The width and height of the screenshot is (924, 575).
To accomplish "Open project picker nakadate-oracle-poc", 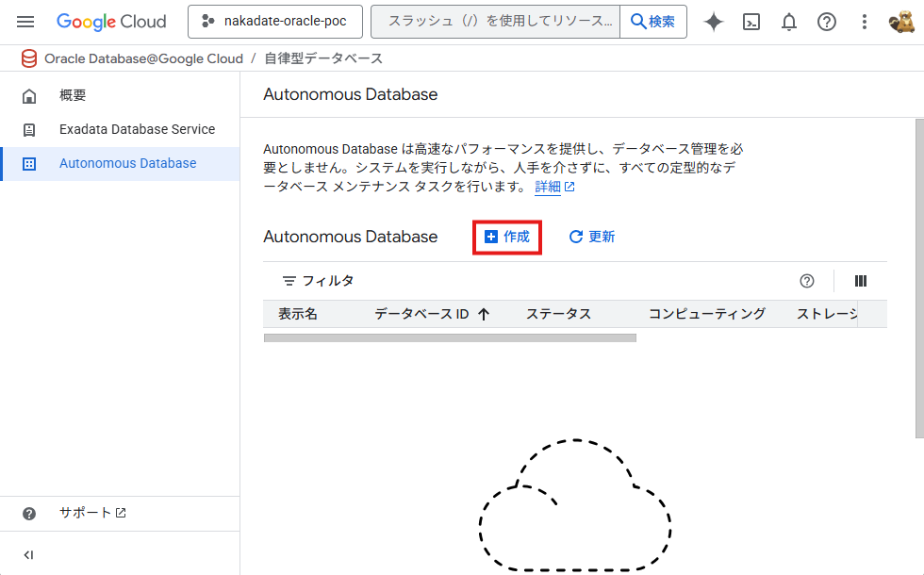I will click(274, 22).
